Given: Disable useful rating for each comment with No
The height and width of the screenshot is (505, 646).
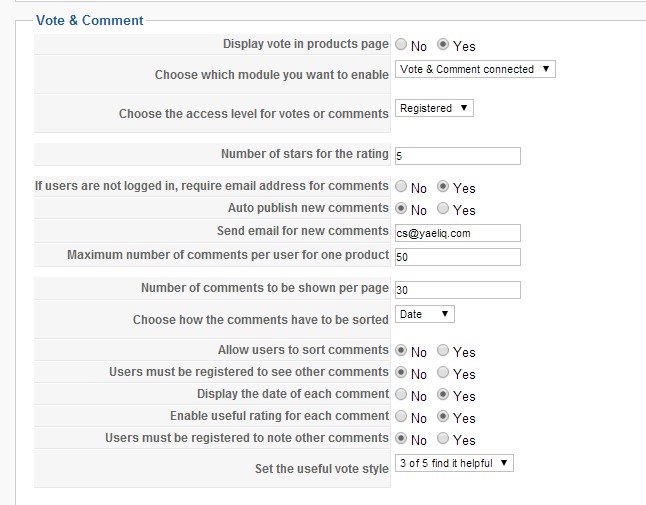Looking at the screenshot, I should tap(401, 418).
